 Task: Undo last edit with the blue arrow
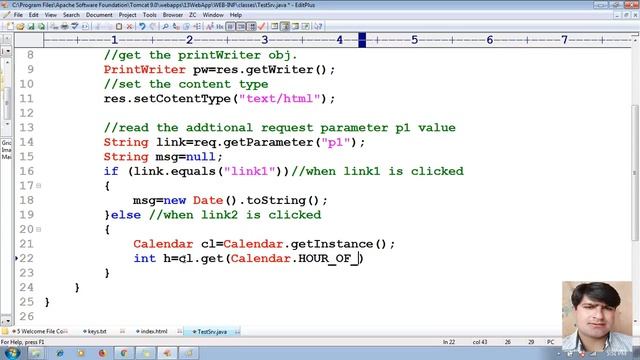pos(142,27)
